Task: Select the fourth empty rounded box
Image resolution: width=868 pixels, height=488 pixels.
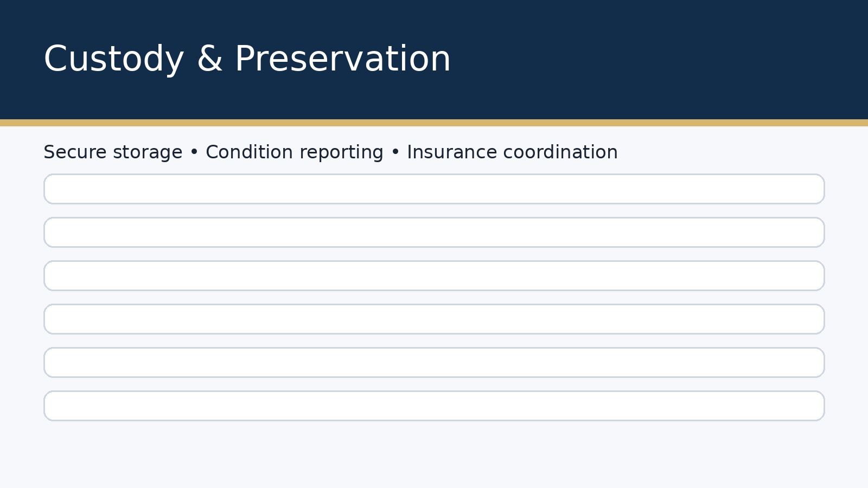Action: click(x=434, y=319)
